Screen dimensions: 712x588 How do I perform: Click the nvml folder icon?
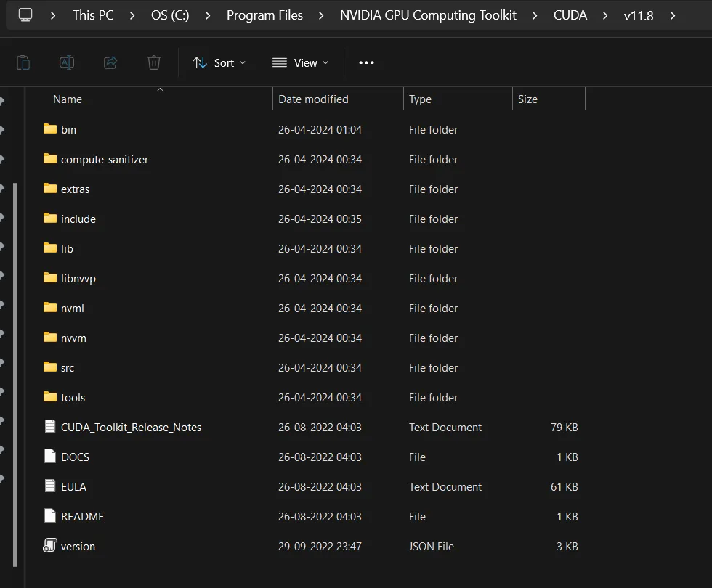pyautogui.click(x=50, y=308)
